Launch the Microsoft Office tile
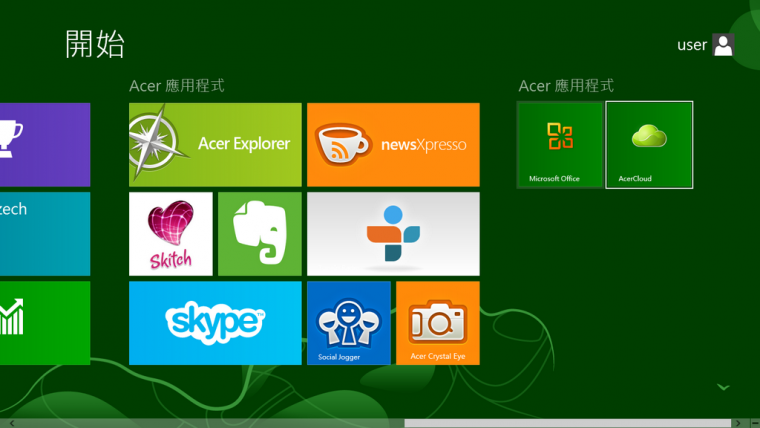The image size is (760, 428). click(560, 144)
